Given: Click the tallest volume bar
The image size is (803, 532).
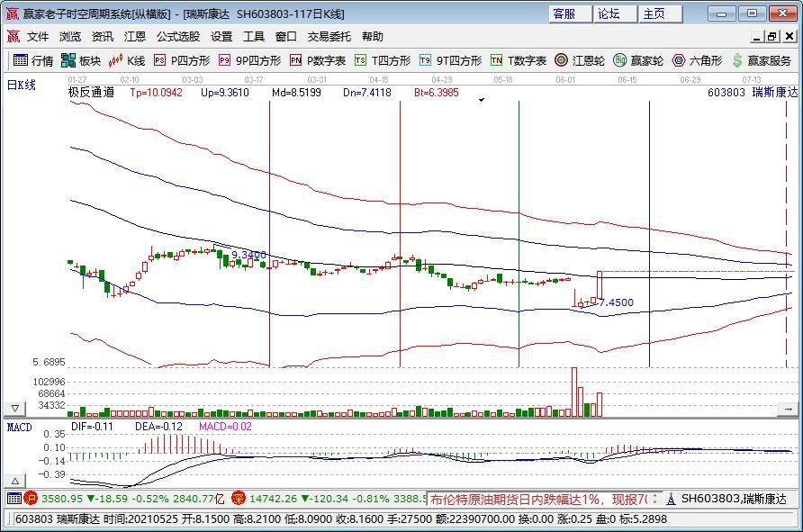Looking at the screenshot, I should pyautogui.click(x=574, y=392).
